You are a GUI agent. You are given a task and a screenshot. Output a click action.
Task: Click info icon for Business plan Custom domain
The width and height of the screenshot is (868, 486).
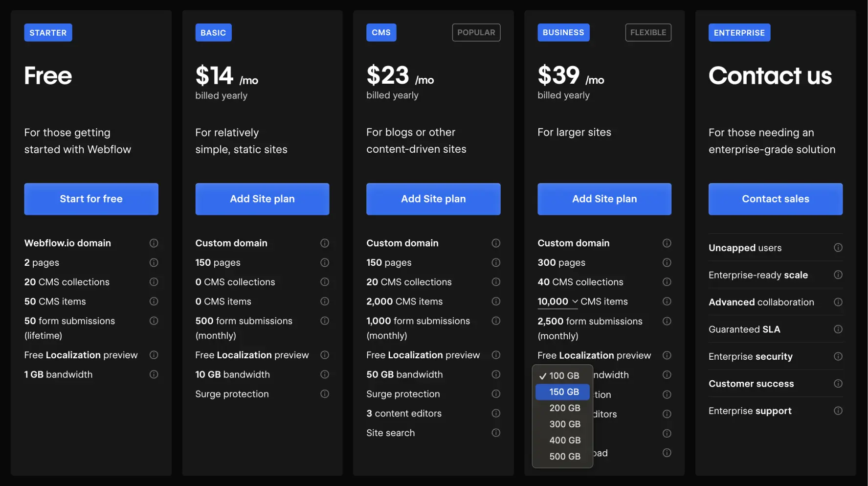[x=667, y=243]
